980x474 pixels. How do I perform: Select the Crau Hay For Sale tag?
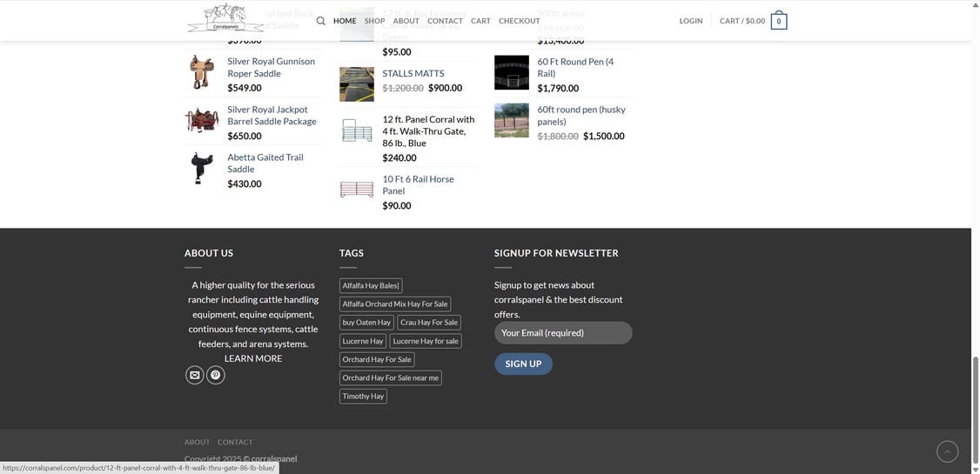point(429,323)
